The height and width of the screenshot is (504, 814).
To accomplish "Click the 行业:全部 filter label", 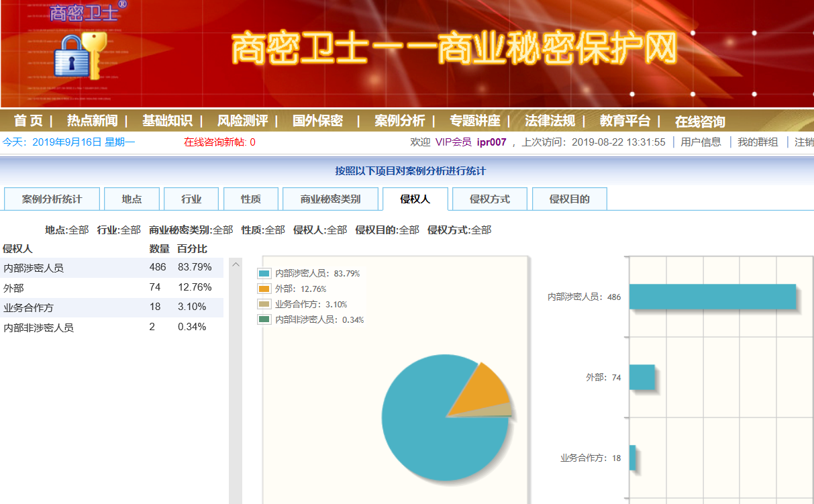I will [x=119, y=230].
